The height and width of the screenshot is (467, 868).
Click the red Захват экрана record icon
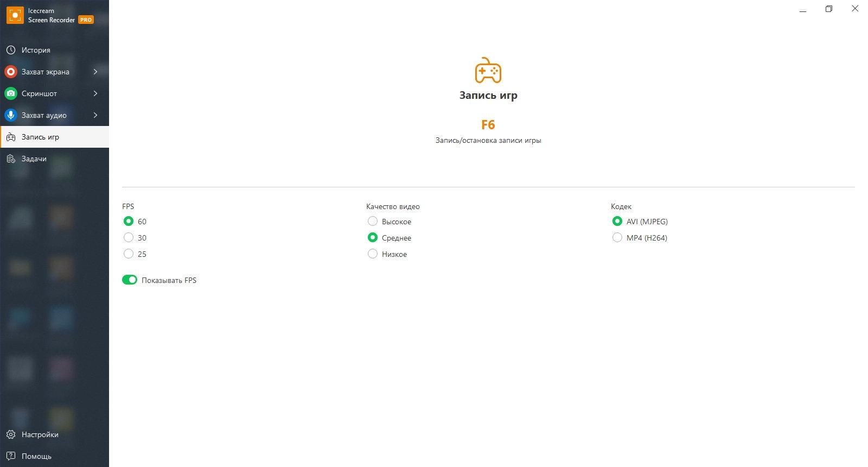11,72
